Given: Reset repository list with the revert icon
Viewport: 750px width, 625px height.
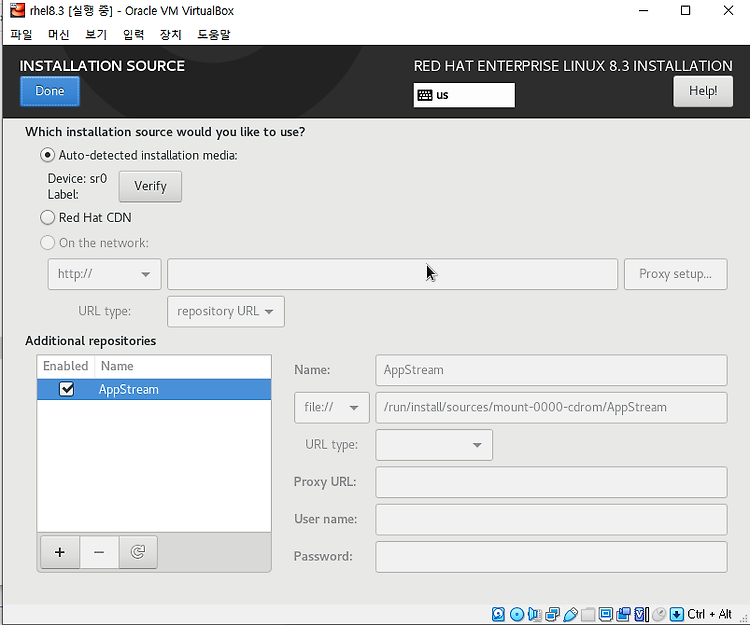Looking at the screenshot, I should (x=138, y=552).
